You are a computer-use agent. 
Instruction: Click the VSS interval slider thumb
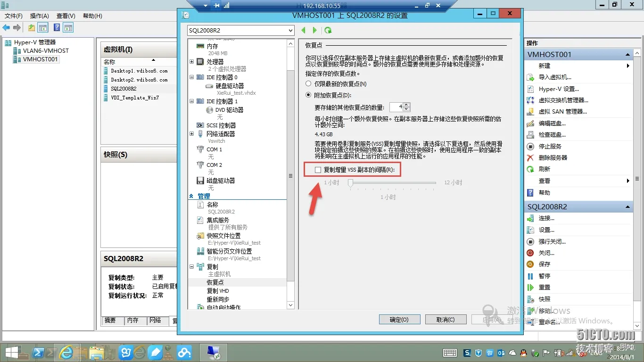(350, 183)
